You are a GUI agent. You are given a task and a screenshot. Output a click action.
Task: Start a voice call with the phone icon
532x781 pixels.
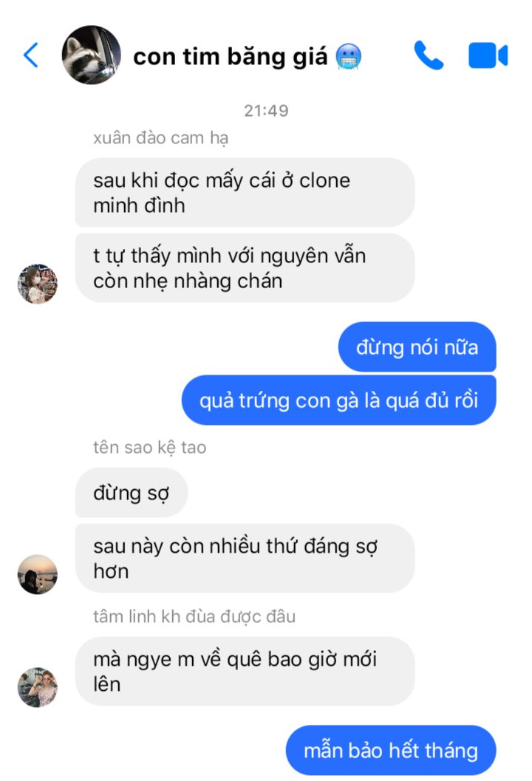tap(429, 55)
